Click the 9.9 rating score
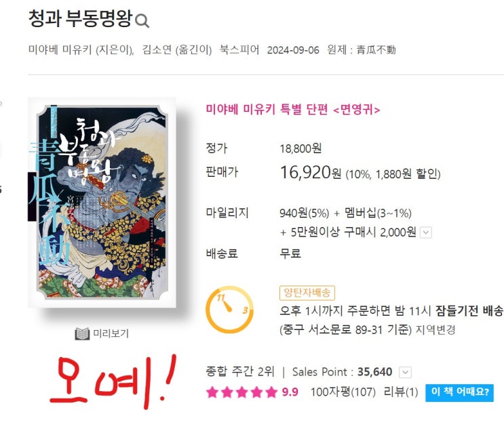The width and height of the screenshot is (504, 431). [x=290, y=392]
